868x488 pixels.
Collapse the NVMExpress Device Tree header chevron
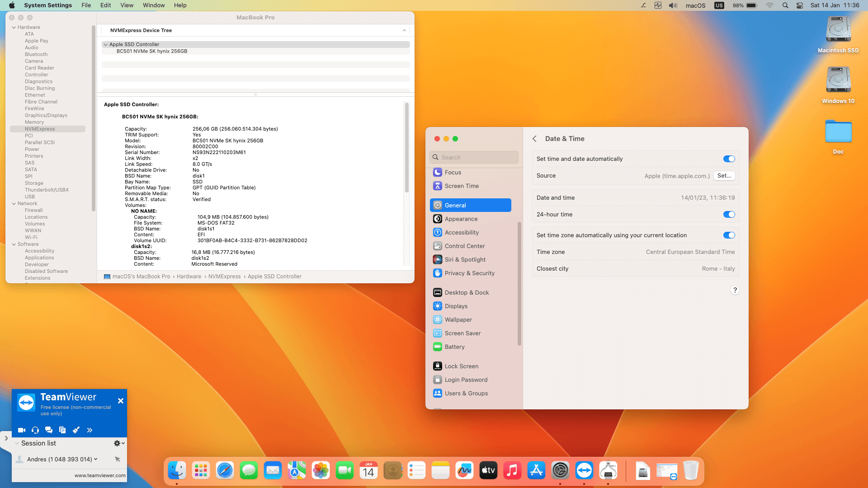[404, 30]
